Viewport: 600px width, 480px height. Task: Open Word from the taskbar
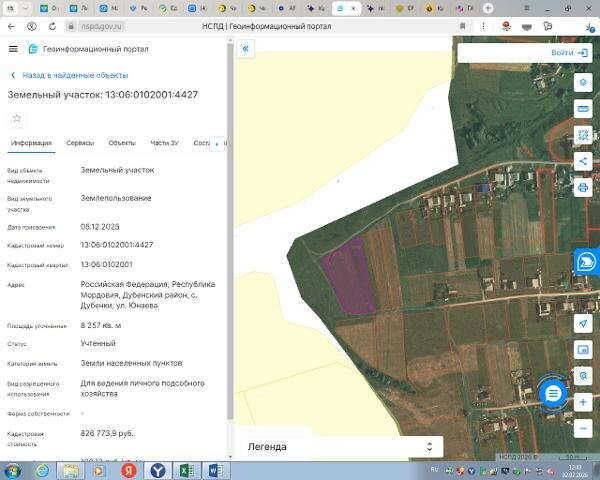[215, 470]
